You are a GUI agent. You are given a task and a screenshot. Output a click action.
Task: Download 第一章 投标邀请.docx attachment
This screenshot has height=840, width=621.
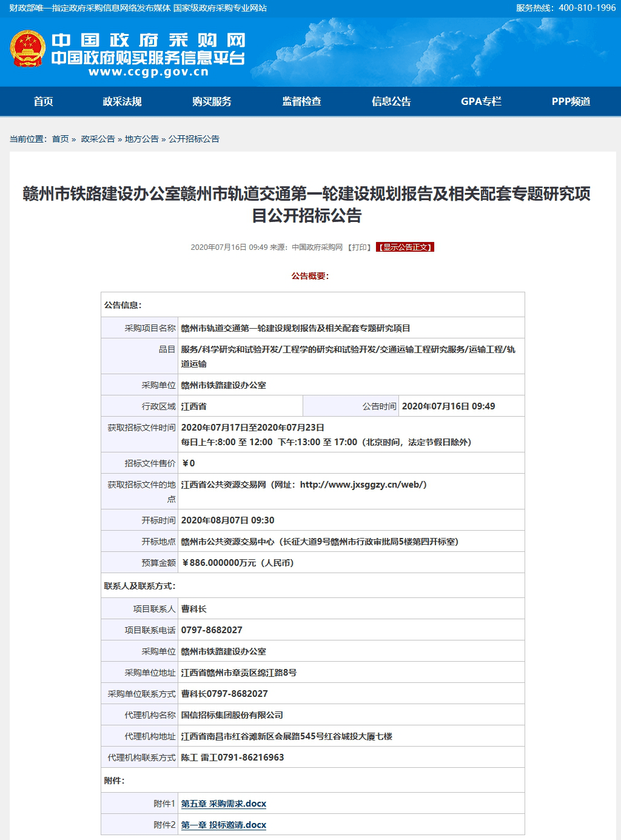(223, 825)
